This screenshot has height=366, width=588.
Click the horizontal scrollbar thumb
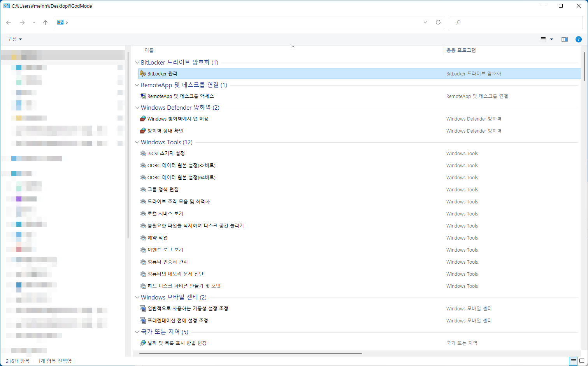[250, 354]
